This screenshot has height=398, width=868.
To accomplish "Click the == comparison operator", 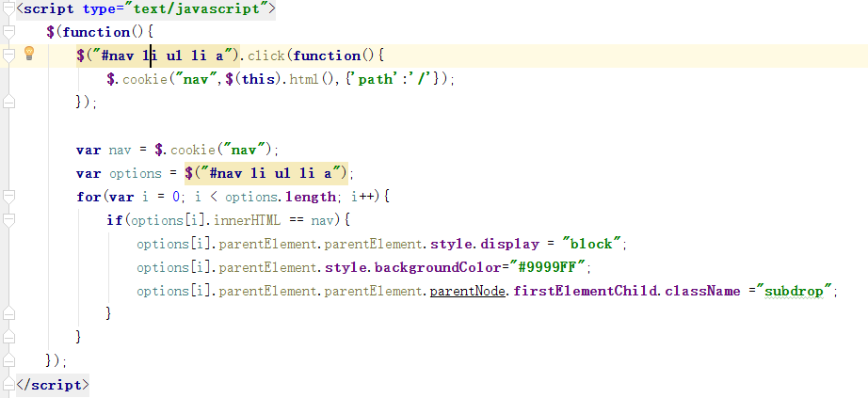I will coord(297,220).
